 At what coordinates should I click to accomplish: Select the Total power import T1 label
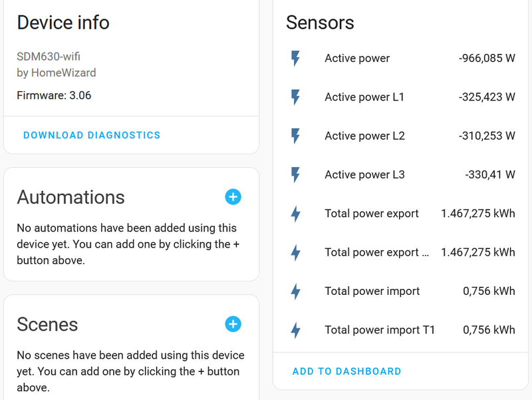(x=379, y=329)
